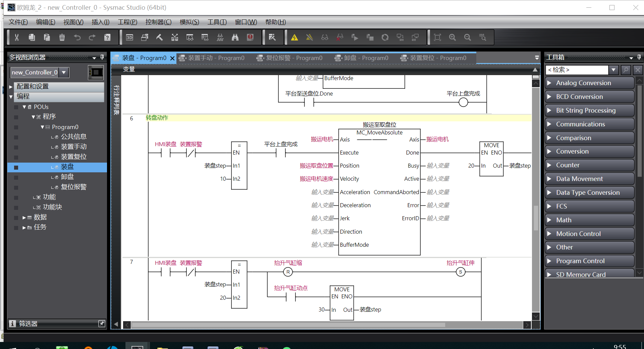Collapse the POUs tree node
Viewport: 644px width, 349px height.
pyautogui.click(x=24, y=107)
